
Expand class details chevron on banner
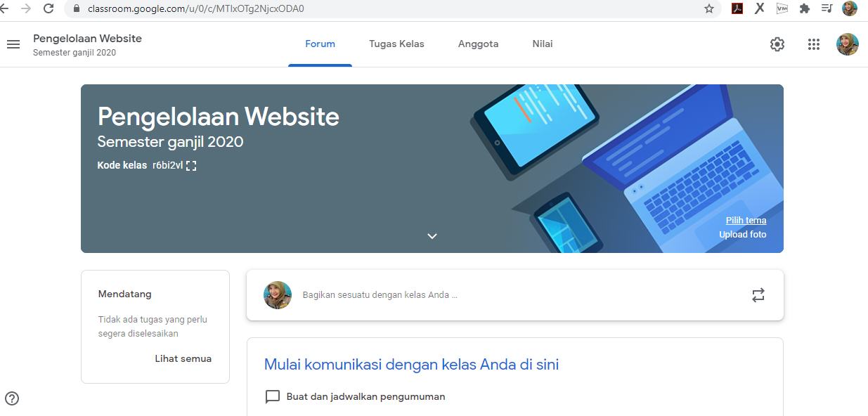point(432,236)
